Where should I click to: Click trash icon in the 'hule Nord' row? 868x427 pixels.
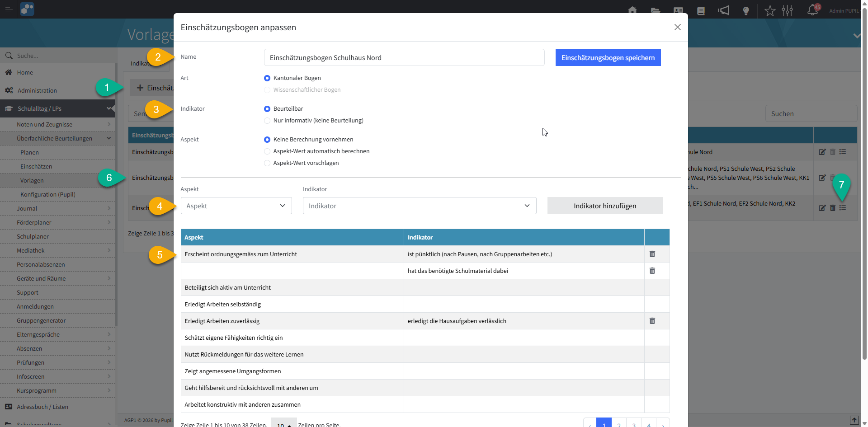coord(833,152)
